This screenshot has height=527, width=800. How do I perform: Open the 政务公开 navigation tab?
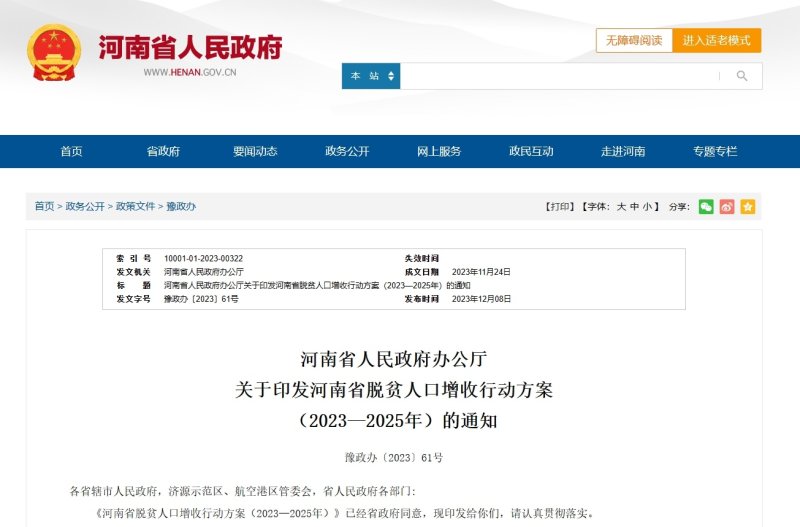click(x=347, y=151)
